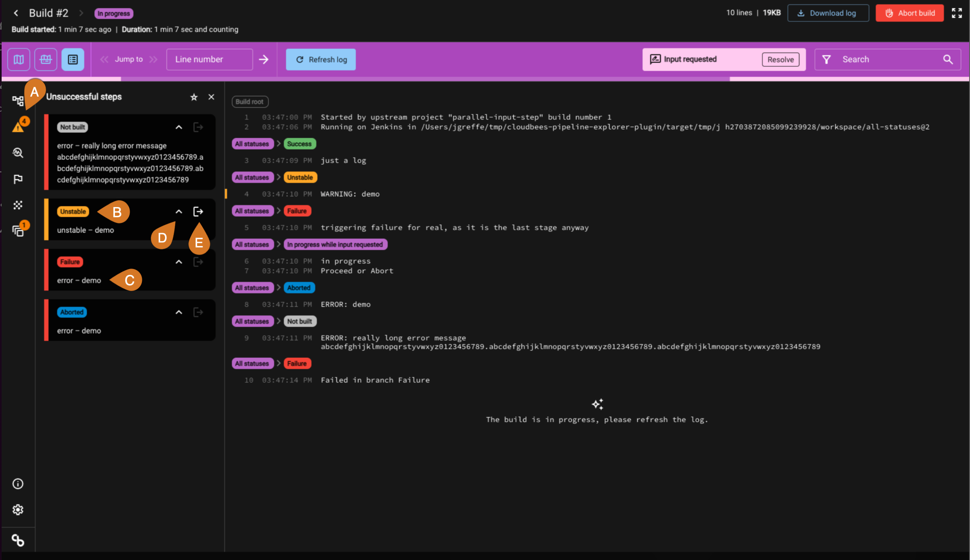
Task: Click the settings gear icon in sidebar
Action: [x=18, y=509]
